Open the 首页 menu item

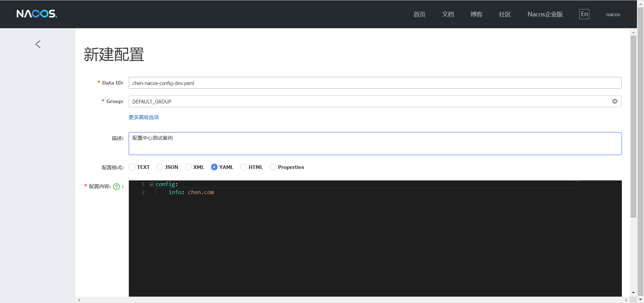tap(419, 14)
